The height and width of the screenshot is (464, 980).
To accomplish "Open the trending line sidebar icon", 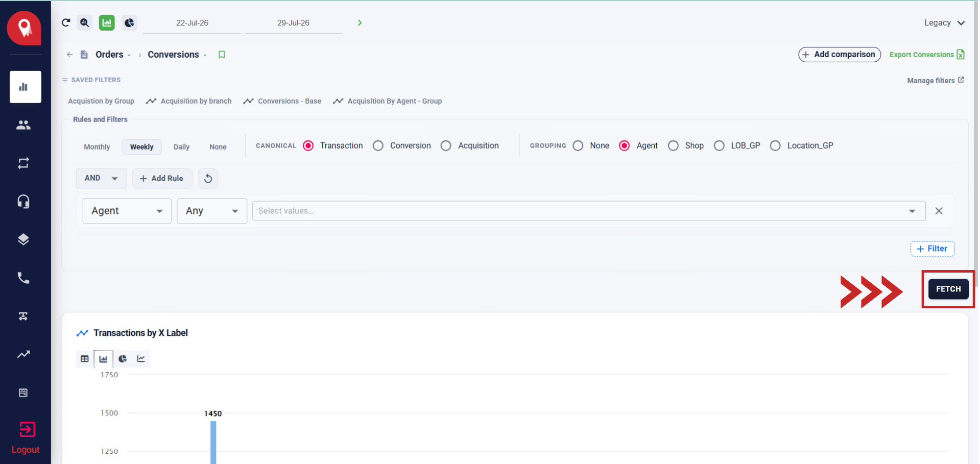I will pos(23,354).
